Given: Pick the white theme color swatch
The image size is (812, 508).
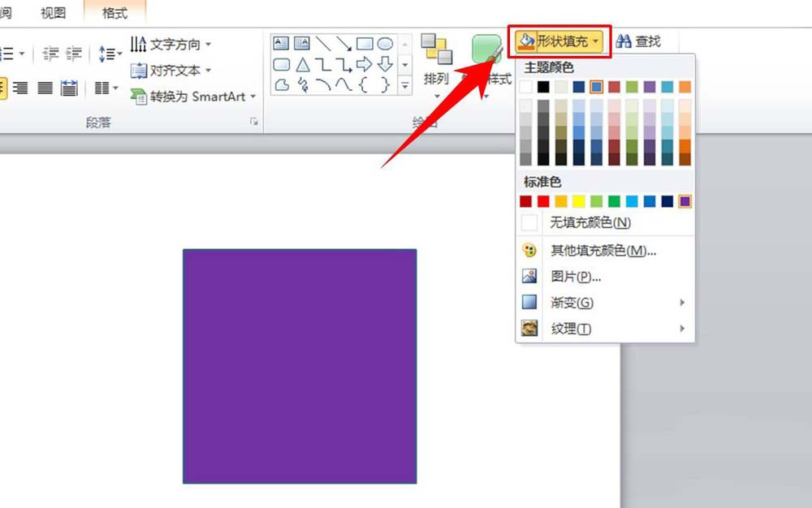Looking at the screenshot, I should pyautogui.click(x=525, y=86).
